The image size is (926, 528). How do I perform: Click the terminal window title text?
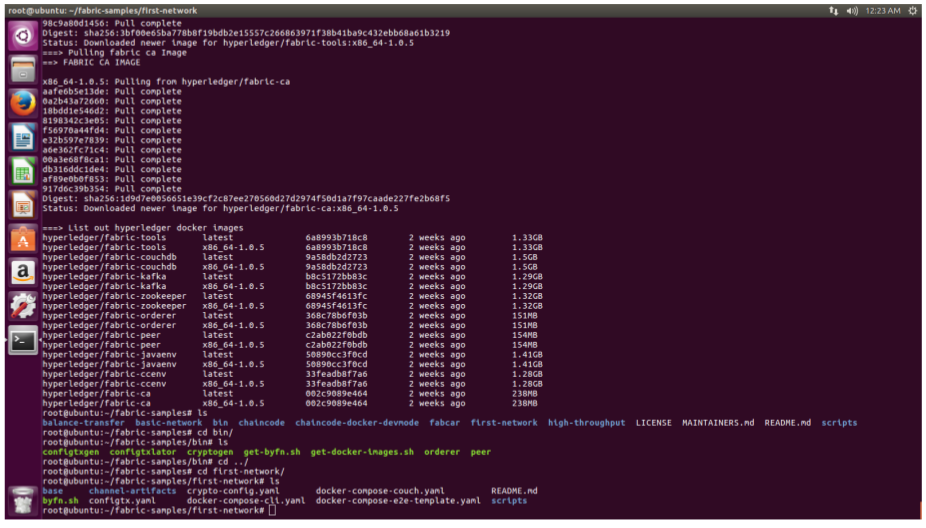(x=102, y=11)
